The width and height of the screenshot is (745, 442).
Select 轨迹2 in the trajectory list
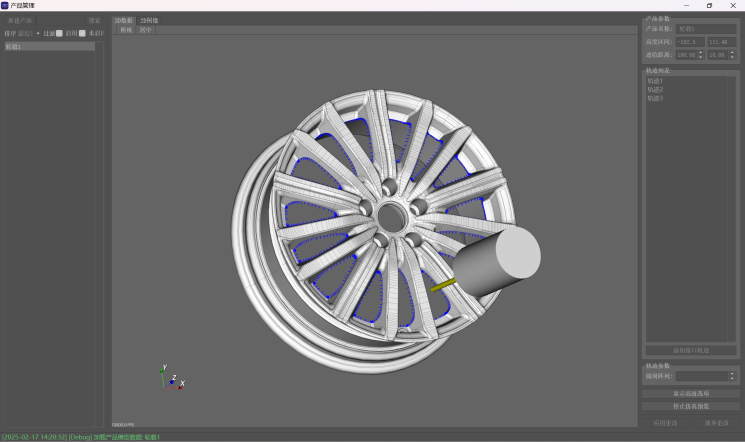655,90
